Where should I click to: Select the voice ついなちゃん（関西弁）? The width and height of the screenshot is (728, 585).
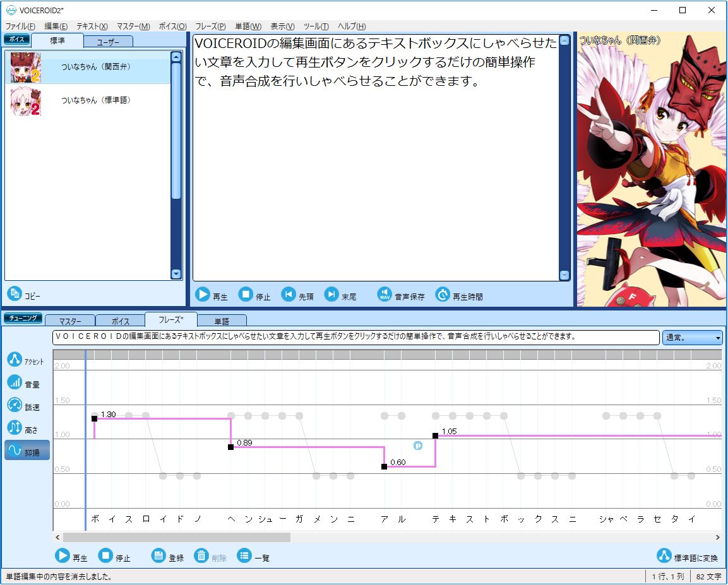tap(88, 68)
